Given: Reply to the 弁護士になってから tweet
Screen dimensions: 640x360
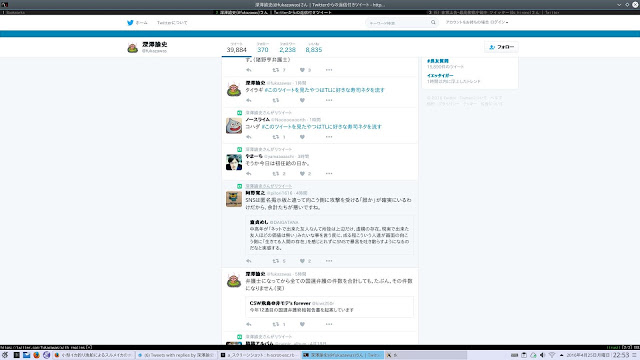Looking at the screenshot, I should tap(249, 324).
